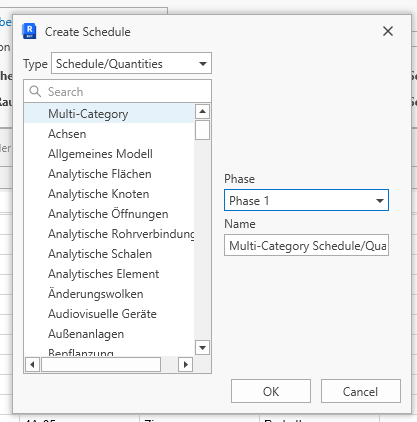Click the Name field with Multi-Category Schedule
Image resolution: width=417 pixels, height=422 pixels.
pyautogui.click(x=306, y=245)
